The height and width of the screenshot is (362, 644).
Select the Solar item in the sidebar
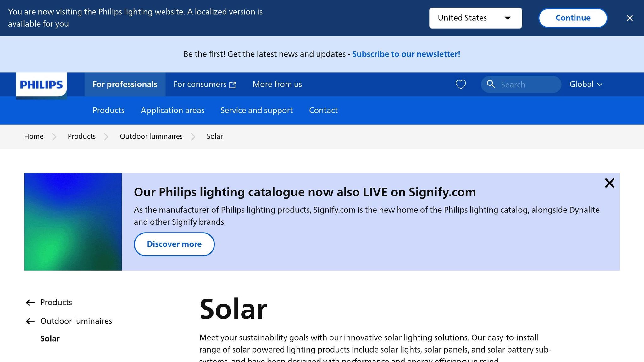click(x=50, y=338)
